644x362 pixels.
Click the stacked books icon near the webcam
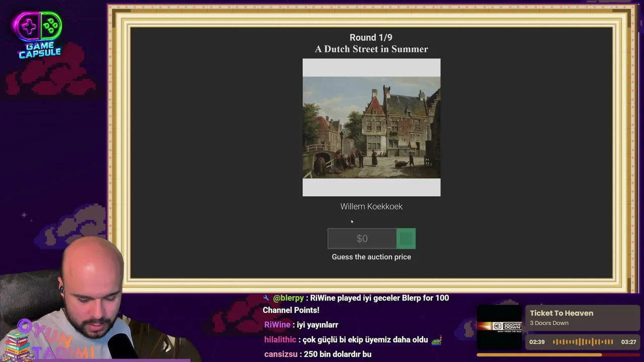tap(18, 346)
